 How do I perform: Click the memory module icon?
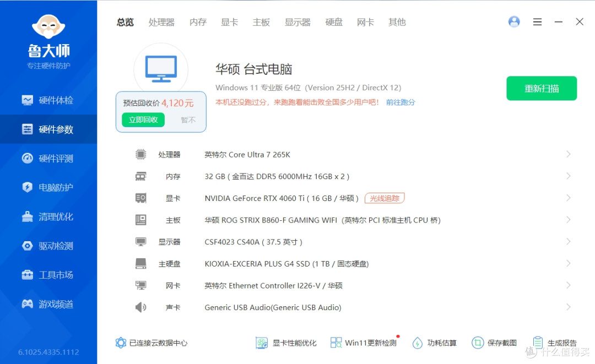(x=141, y=176)
